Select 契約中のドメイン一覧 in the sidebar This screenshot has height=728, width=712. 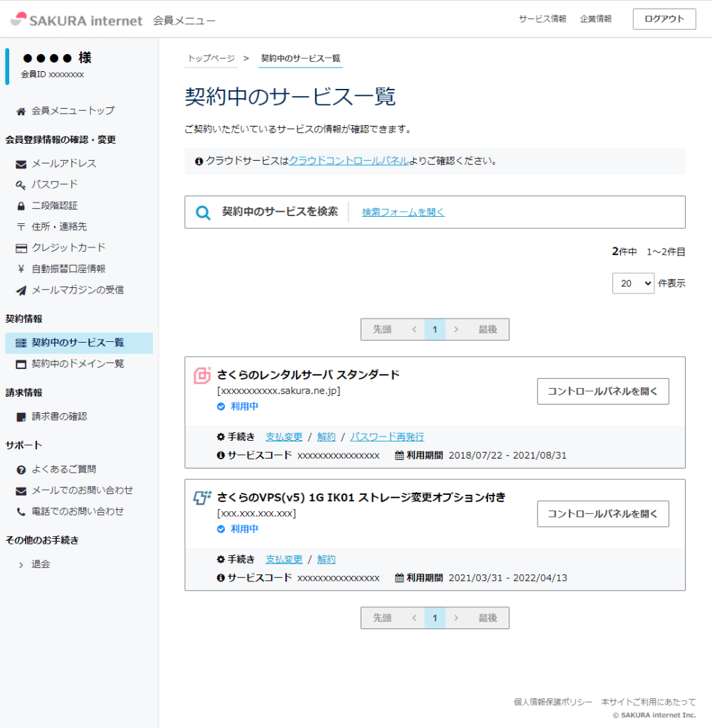tap(78, 364)
